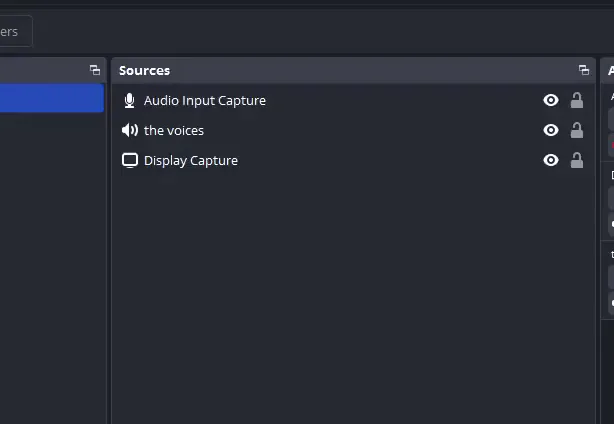Viewport: 614px width, 424px height.
Task: Lock the voices source
Action: click(x=577, y=131)
